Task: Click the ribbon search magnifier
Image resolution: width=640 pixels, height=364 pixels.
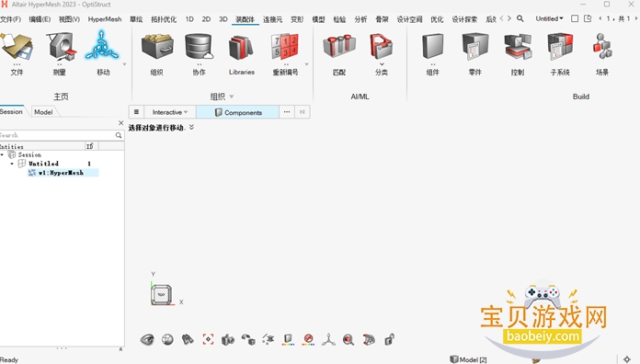Action: point(520,18)
